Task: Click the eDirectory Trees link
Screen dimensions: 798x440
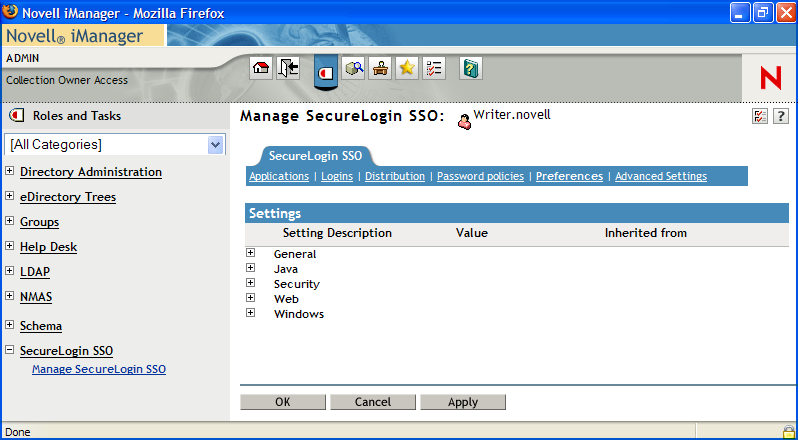Action: point(68,197)
